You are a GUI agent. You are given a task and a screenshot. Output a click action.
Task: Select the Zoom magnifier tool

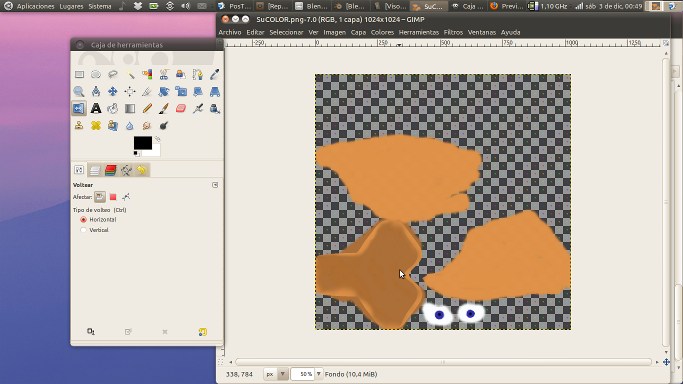[79, 91]
